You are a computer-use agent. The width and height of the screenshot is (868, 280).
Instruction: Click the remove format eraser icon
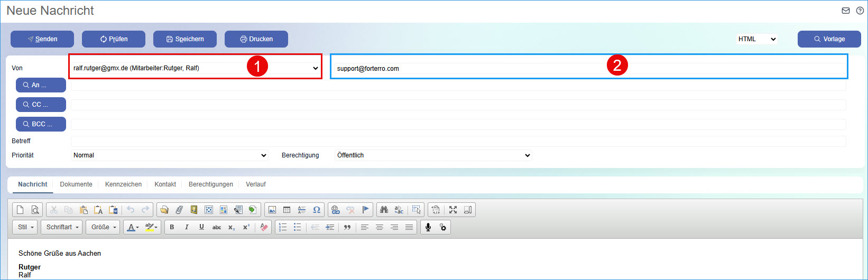(x=264, y=227)
